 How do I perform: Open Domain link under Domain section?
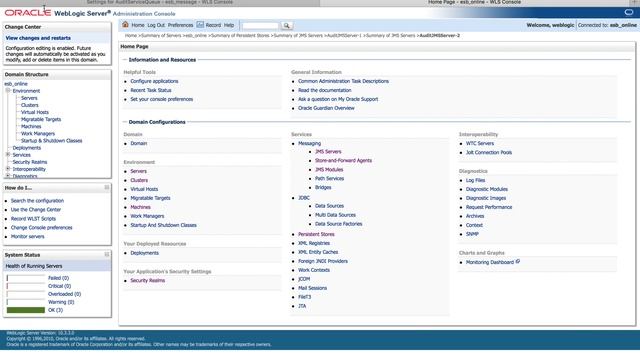[x=139, y=143]
